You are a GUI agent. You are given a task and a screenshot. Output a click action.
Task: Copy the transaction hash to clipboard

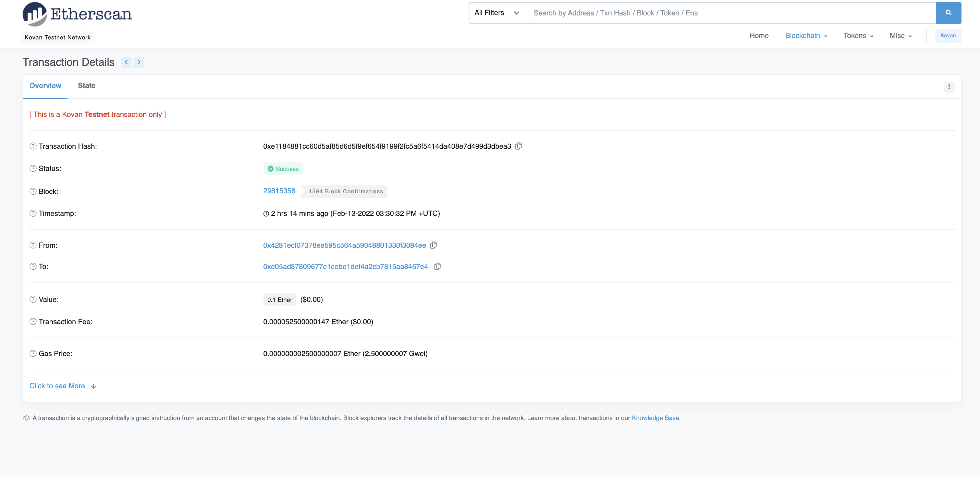click(x=518, y=146)
